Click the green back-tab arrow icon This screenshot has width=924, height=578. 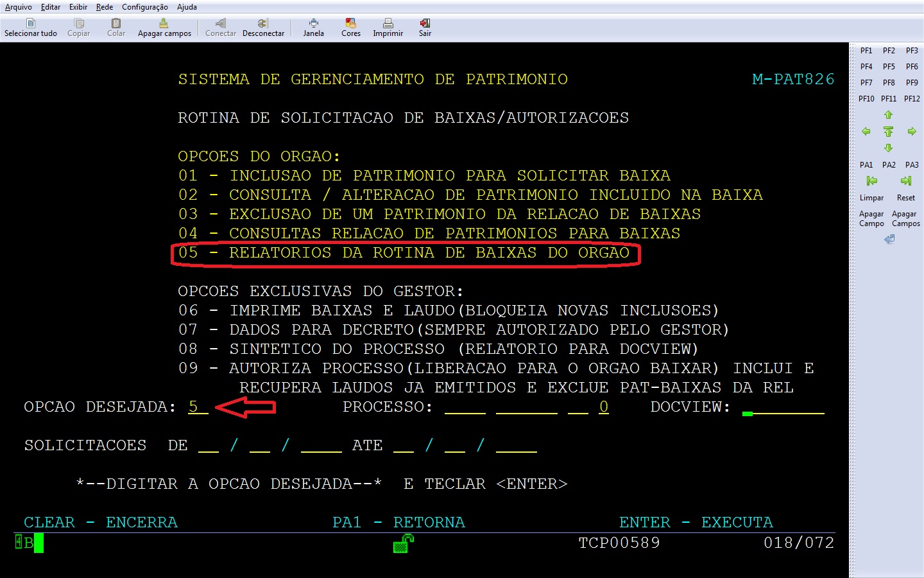click(871, 181)
